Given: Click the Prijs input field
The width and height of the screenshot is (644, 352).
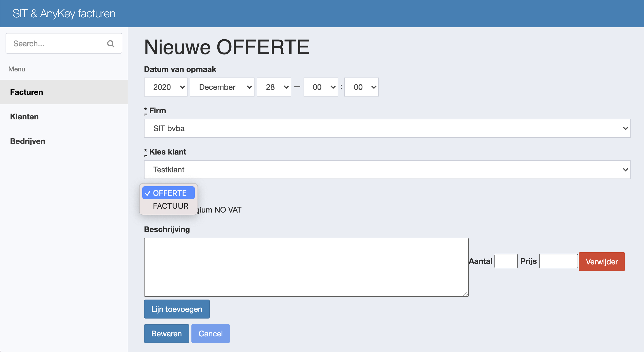Looking at the screenshot, I should [x=559, y=261].
